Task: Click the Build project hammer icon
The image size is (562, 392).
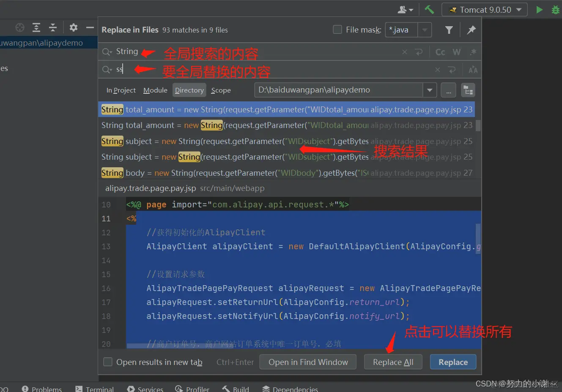Action: pyautogui.click(x=429, y=9)
